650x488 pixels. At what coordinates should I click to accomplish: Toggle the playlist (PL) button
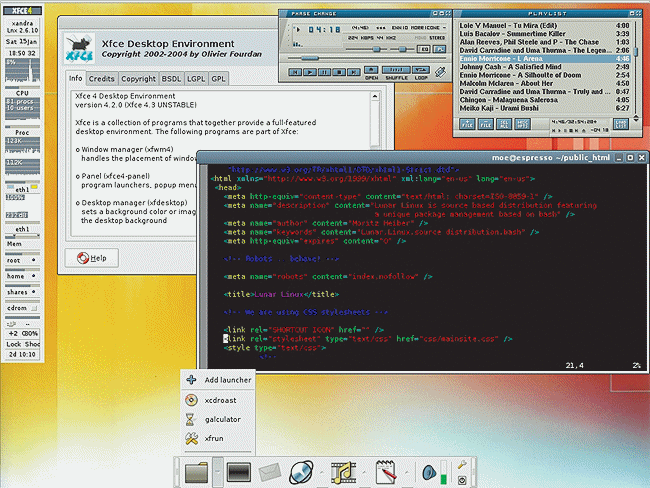[439, 49]
